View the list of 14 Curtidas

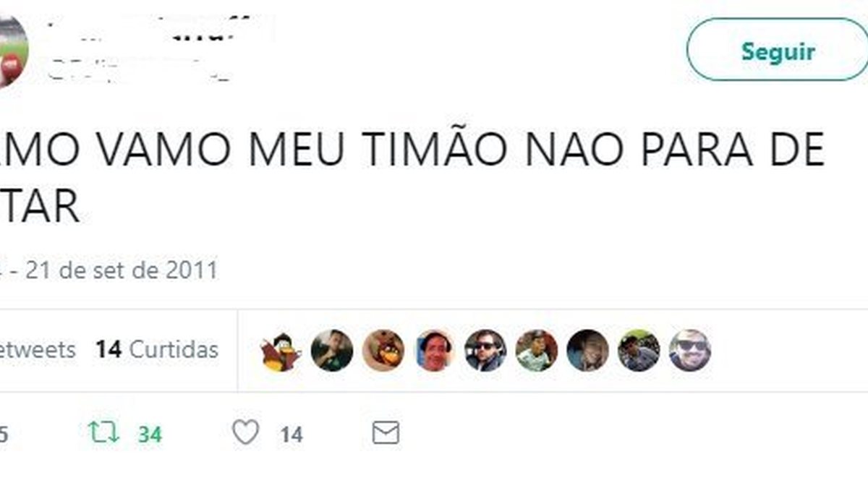(157, 350)
